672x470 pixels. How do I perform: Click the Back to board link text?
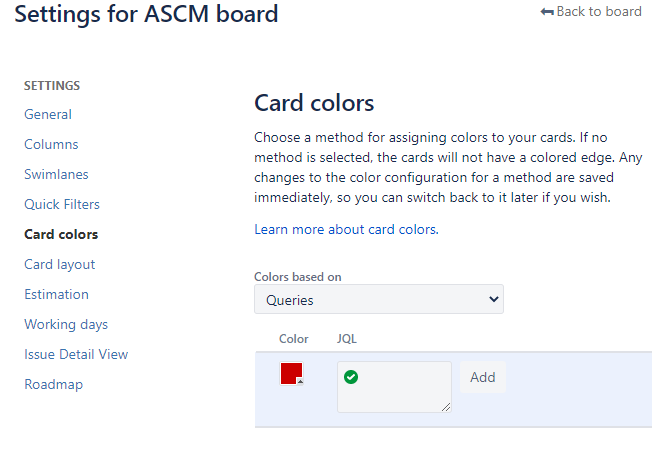599,12
